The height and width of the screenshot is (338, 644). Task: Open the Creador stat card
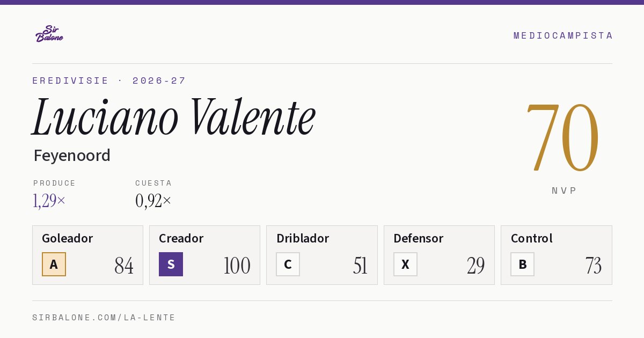[x=204, y=255]
